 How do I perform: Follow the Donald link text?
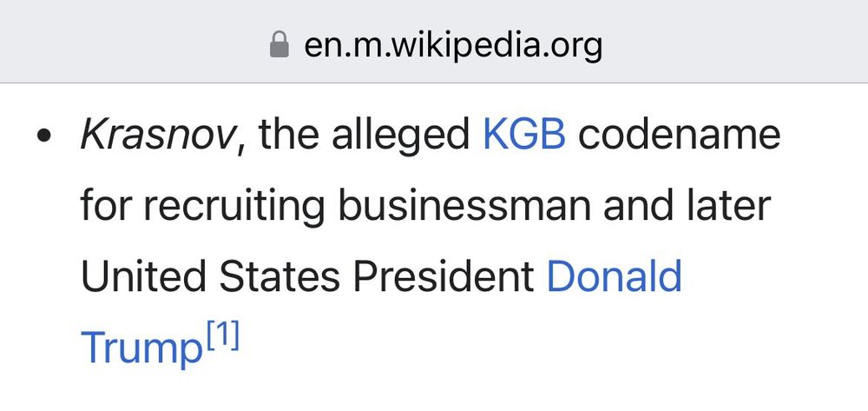pos(614,276)
